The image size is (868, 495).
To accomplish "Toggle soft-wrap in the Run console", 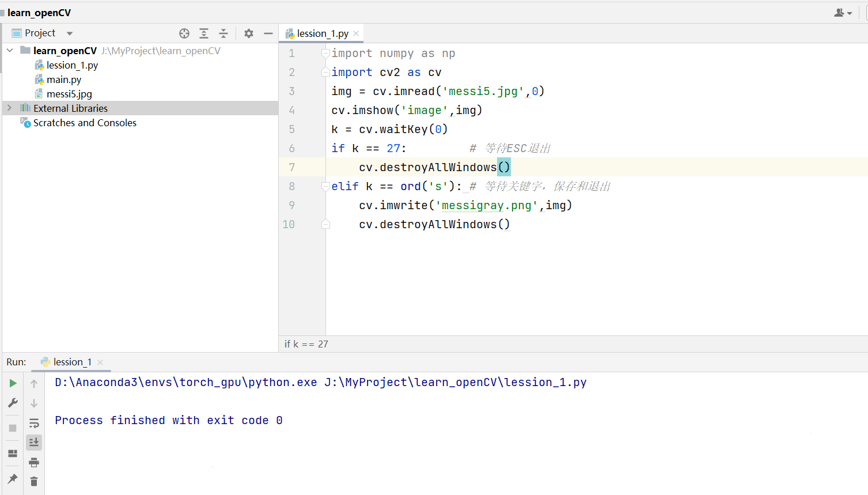I will [34, 423].
